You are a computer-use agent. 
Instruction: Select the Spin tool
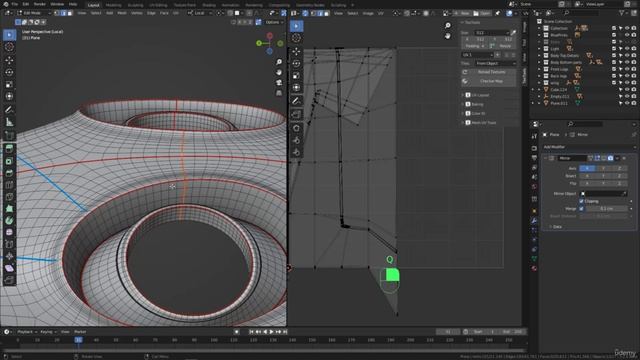click(9, 220)
